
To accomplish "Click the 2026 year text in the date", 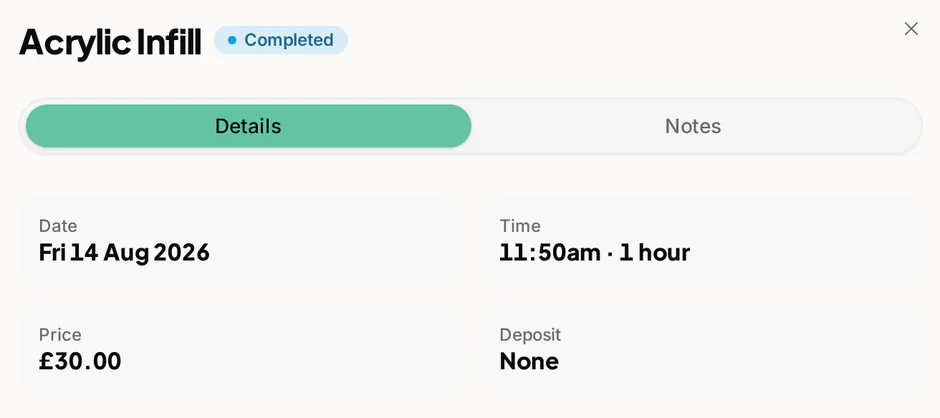I will click(x=182, y=252).
